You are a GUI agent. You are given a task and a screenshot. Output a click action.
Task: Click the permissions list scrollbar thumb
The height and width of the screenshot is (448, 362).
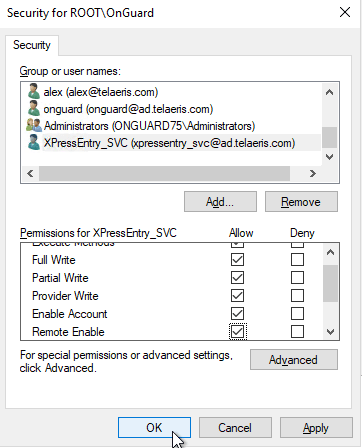[x=330, y=283]
